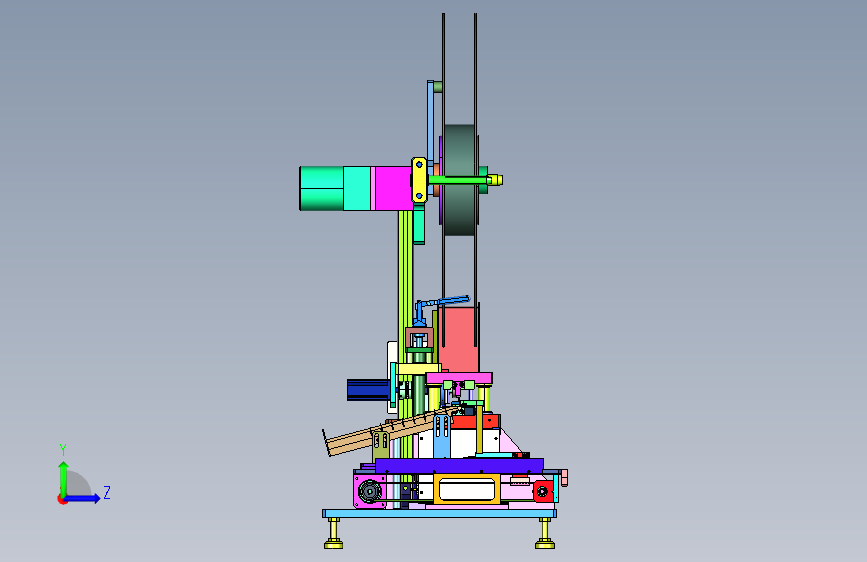Select the cyan base plate
Screen dimensions: 867x562
coord(440,514)
